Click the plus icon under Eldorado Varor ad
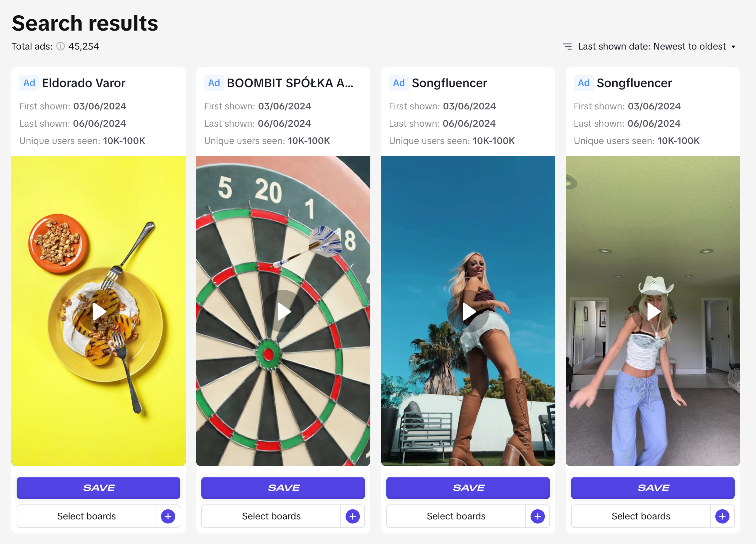The image size is (756, 544). pos(168,516)
